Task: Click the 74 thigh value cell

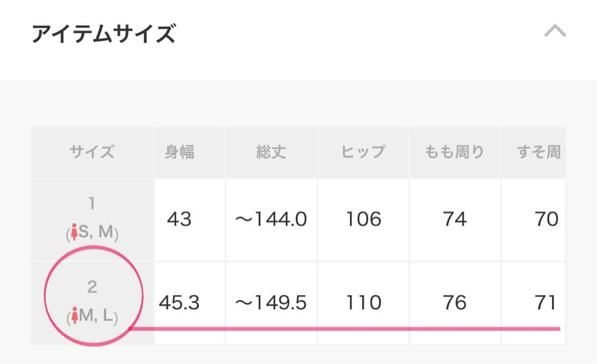Action: click(x=454, y=219)
